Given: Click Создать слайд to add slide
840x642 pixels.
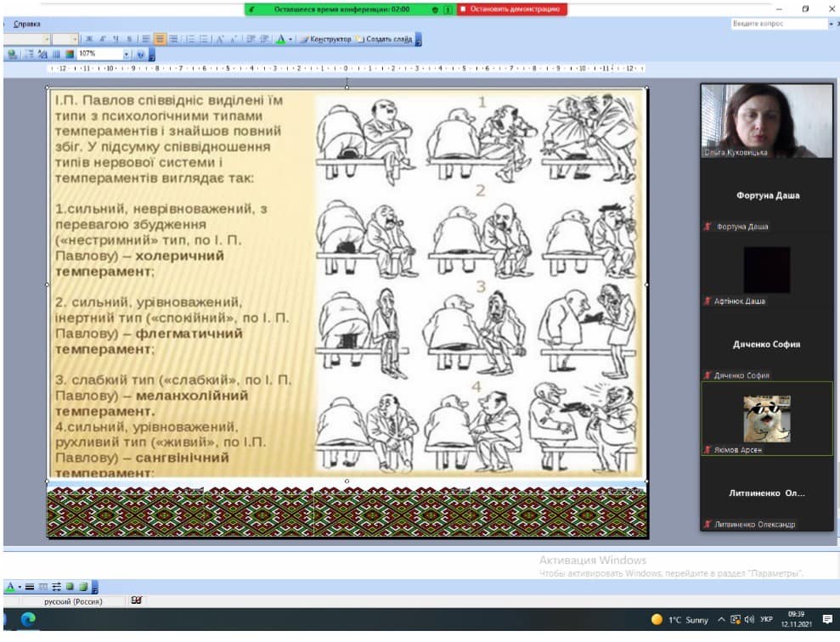Looking at the screenshot, I should click(384, 39).
